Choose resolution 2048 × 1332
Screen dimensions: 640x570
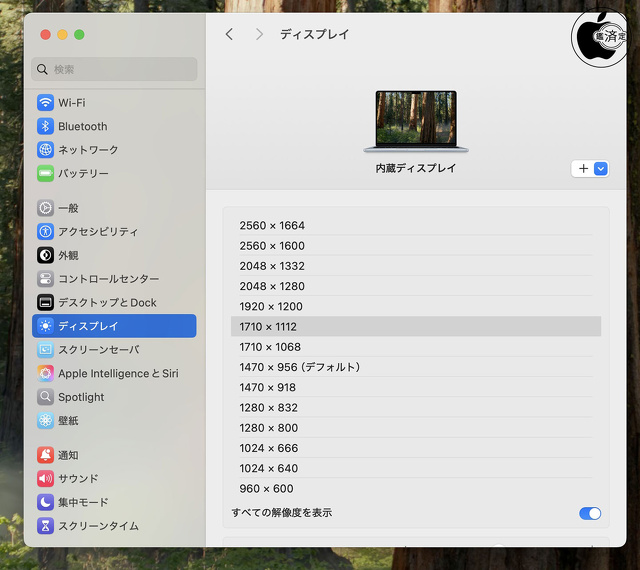[416, 266]
